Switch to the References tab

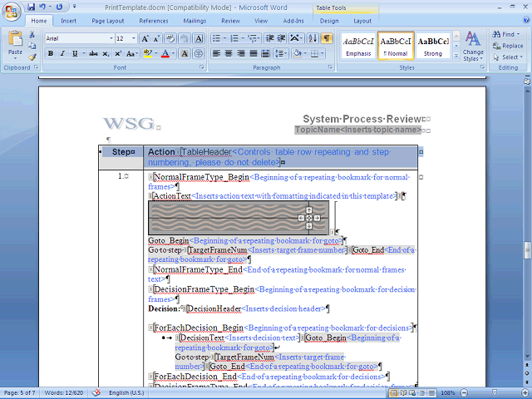pos(154,21)
